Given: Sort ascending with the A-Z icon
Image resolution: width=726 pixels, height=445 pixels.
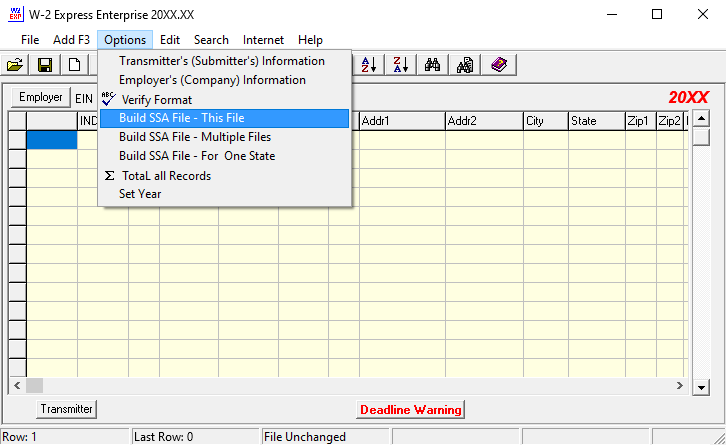Looking at the screenshot, I should 369,65.
